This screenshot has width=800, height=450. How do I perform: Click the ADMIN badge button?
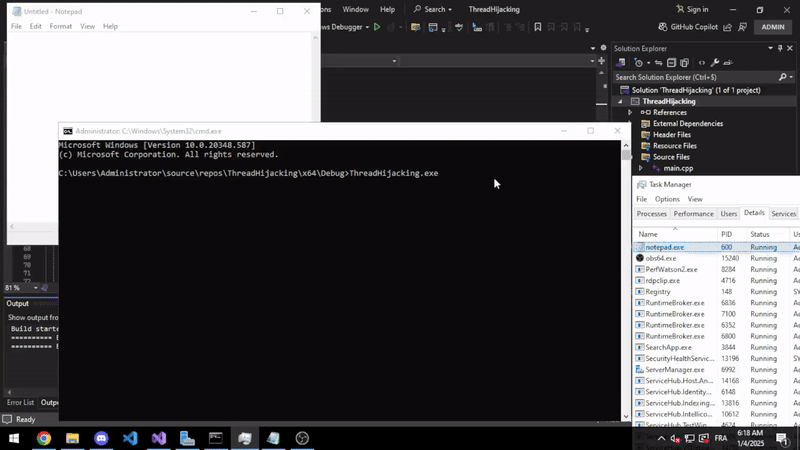click(772, 27)
